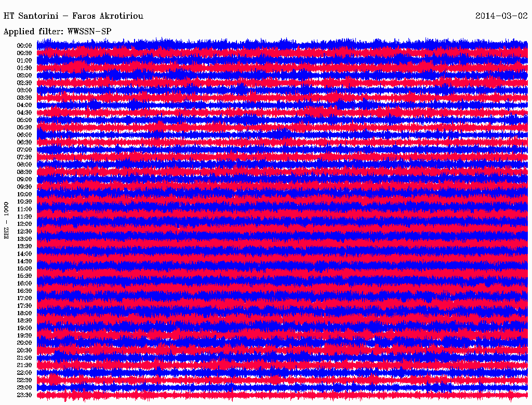Select the 00:00 time label

pos(24,46)
